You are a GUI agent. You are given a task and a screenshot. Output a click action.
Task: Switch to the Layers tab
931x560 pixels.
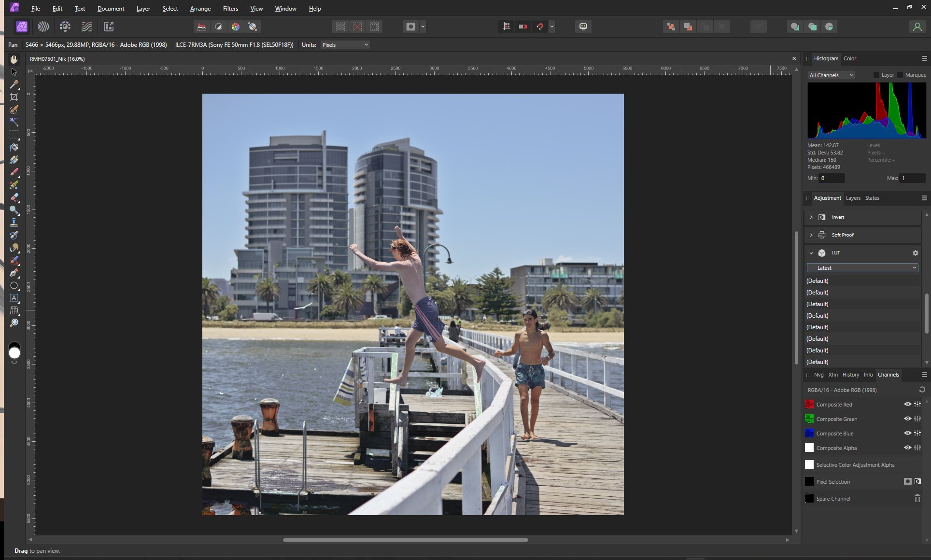pyautogui.click(x=853, y=198)
